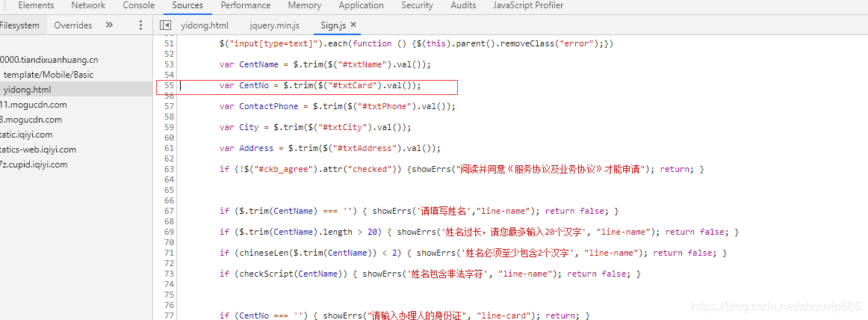Viewport: 868px width, 320px height.
Task: Click the "var CentNo" code line
Action: tap(320, 85)
